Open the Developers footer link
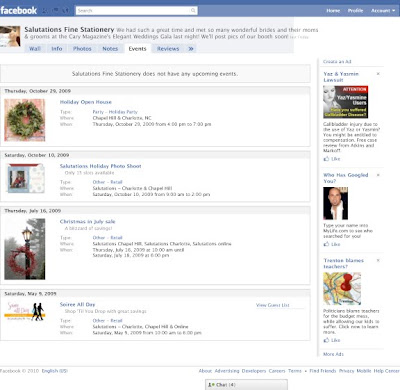This screenshot has width=400, height=390. 254,371
